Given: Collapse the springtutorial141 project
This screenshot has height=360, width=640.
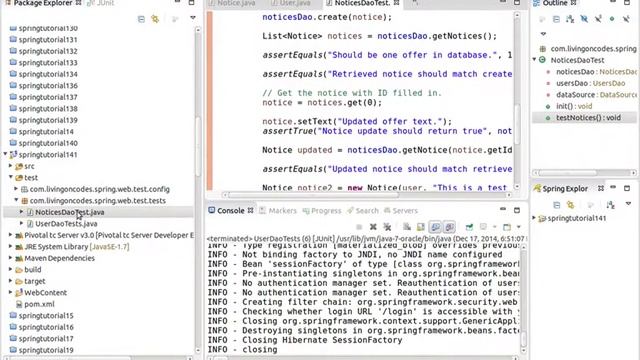Looking at the screenshot, I should point(5,154).
